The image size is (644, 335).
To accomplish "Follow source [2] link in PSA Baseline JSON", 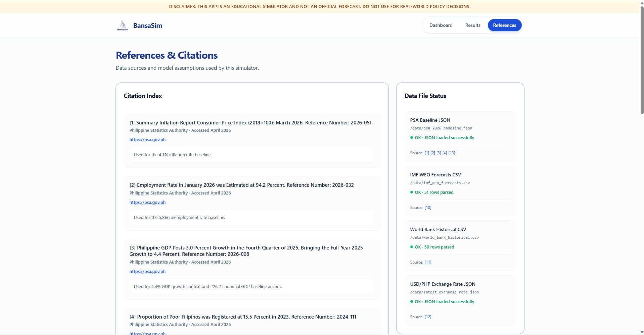I will point(433,153).
